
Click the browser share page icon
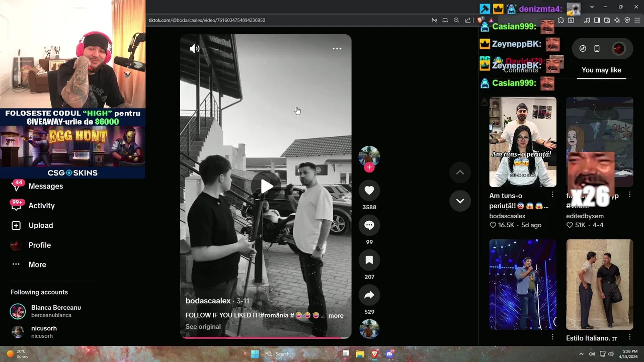[x=468, y=20]
